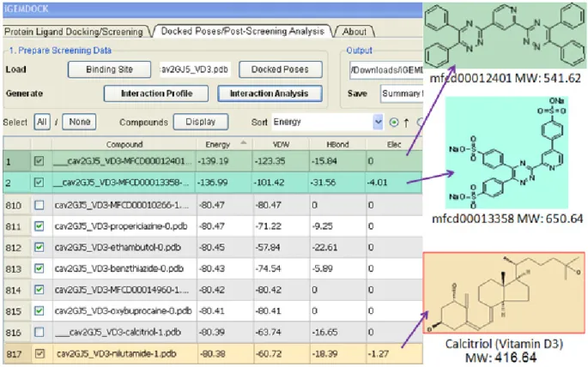Click energy value -139.19

[213, 161]
